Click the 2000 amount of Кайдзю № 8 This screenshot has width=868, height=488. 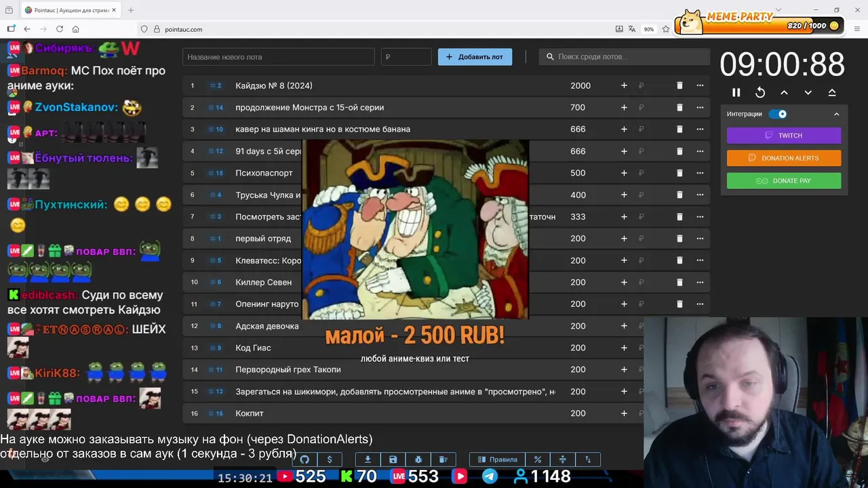click(x=580, y=85)
